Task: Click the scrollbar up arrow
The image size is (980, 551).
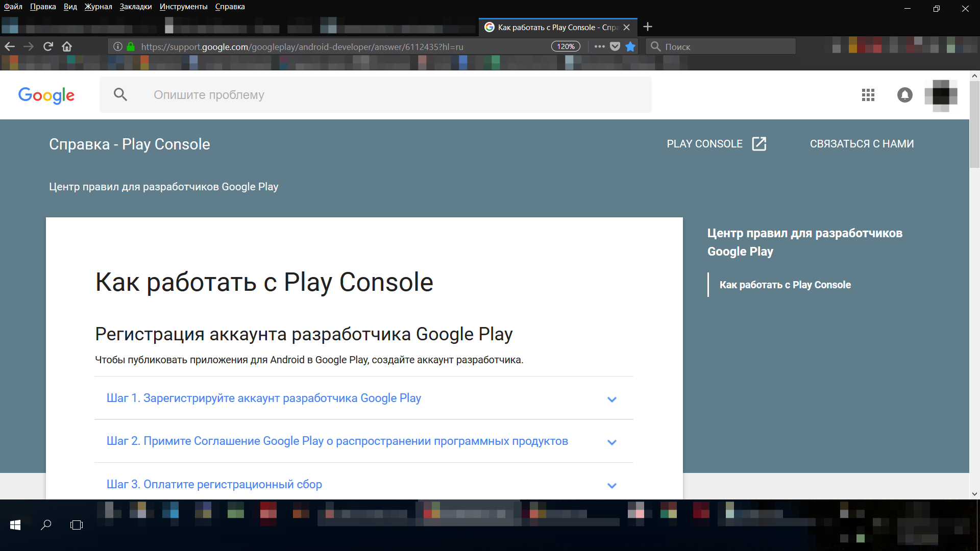Action: click(x=974, y=76)
